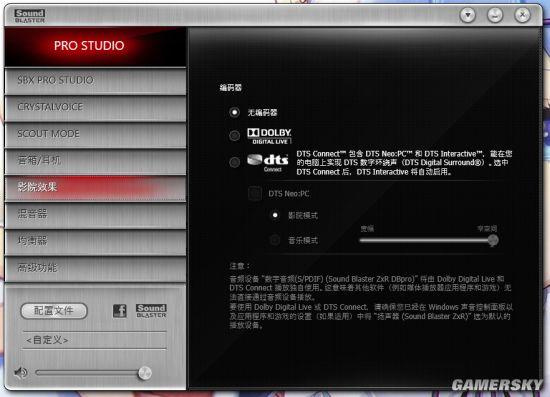Open the SCOUT MODE section

(x=95, y=134)
